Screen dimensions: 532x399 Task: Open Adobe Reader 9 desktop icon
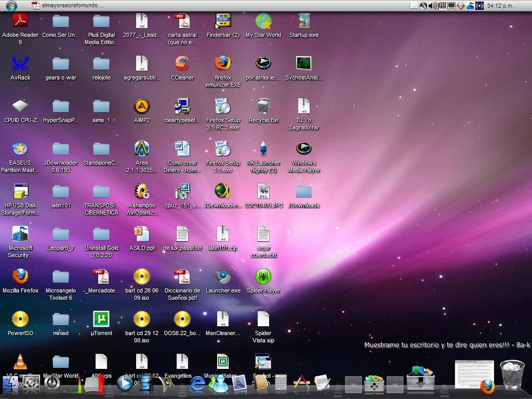(20, 21)
